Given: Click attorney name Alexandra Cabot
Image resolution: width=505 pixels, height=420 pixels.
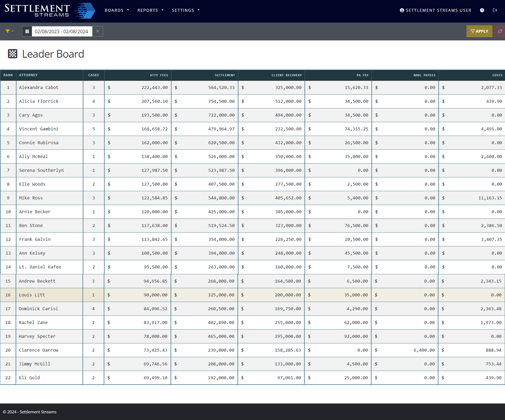Looking at the screenshot, I should [39, 87].
